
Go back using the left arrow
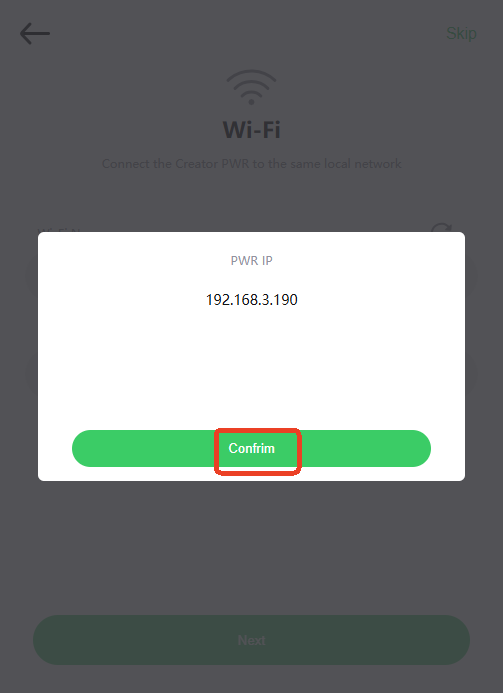35,34
